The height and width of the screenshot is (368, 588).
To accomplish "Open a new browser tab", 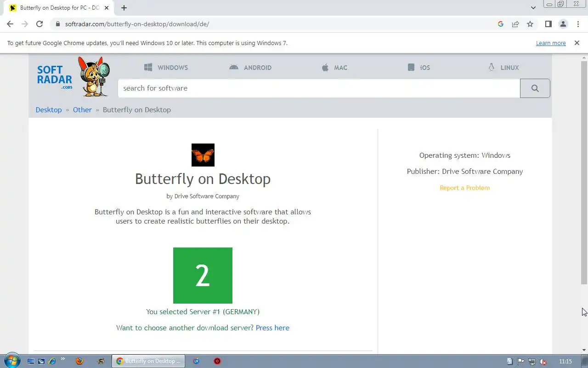I will (124, 8).
